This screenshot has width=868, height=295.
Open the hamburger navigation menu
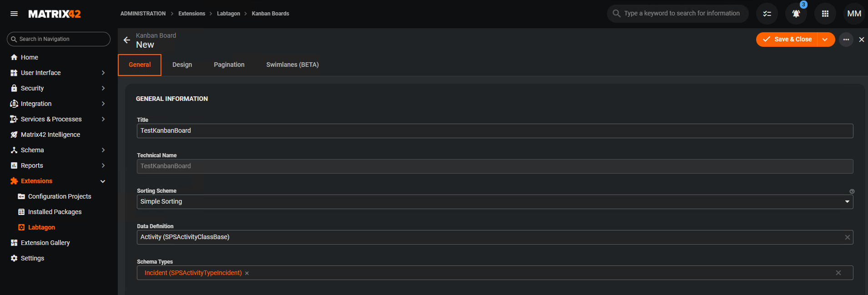14,14
